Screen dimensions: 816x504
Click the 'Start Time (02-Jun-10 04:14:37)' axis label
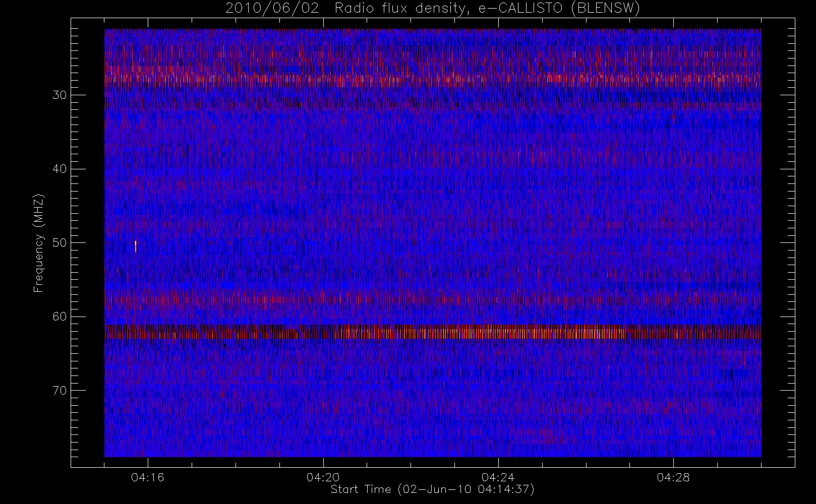pyautogui.click(x=432, y=489)
